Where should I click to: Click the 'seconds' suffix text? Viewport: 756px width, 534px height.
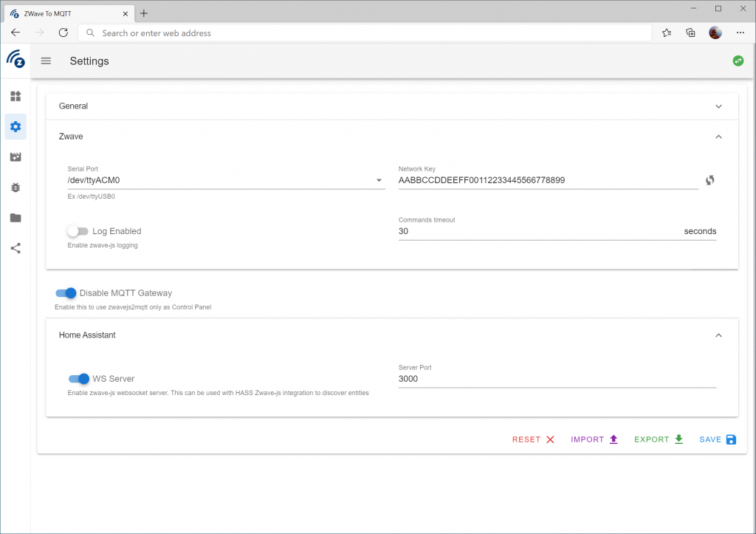pos(700,231)
